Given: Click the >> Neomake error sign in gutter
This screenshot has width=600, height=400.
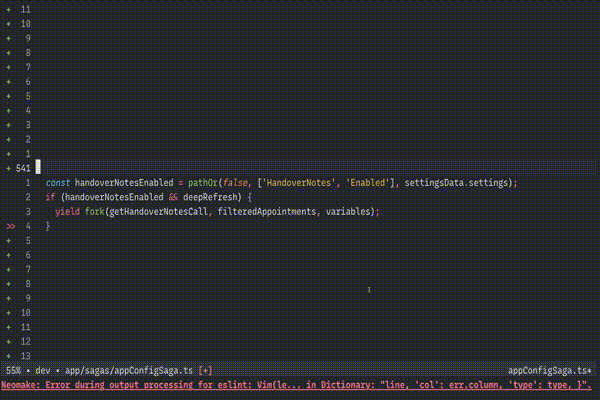Looking at the screenshot, I should pyautogui.click(x=11, y=227).
